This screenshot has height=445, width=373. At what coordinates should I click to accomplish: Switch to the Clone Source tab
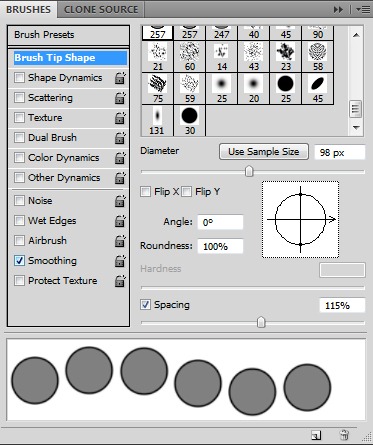(x=101, y=9)
